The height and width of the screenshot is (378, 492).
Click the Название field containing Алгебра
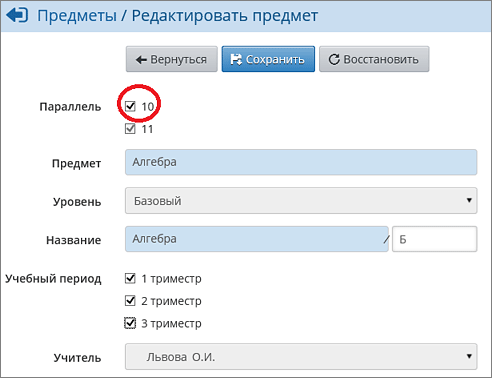click(257, 239)
